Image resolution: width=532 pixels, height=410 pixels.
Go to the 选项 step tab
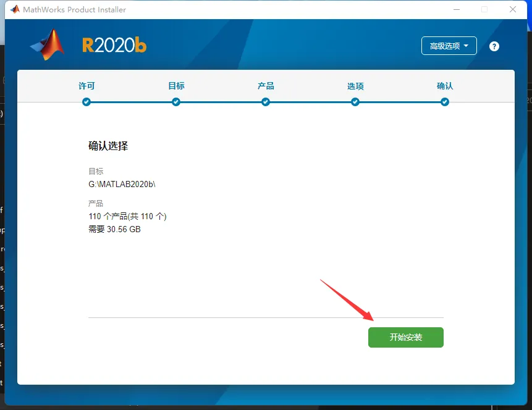pyautogui.click(x=355, y=86)
